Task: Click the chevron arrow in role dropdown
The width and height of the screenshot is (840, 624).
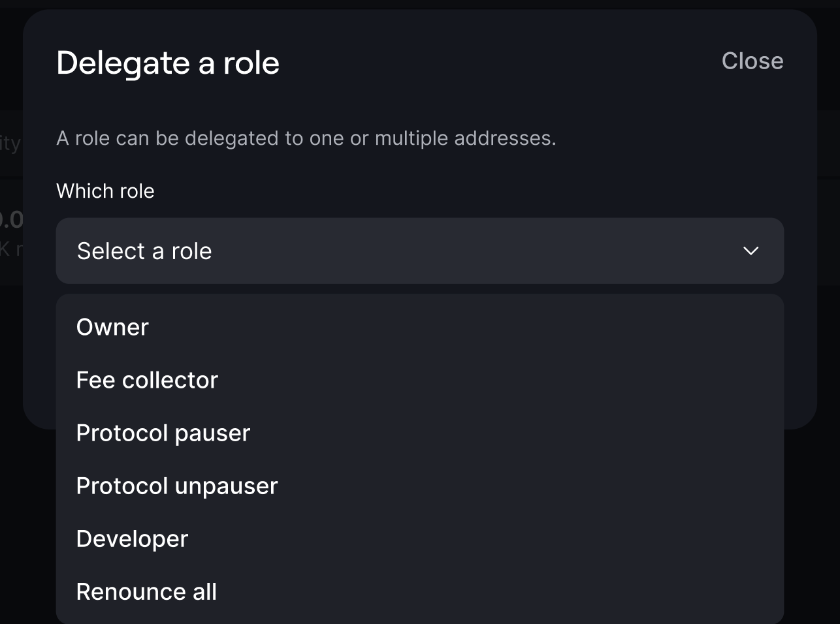Action: point(751,251)
